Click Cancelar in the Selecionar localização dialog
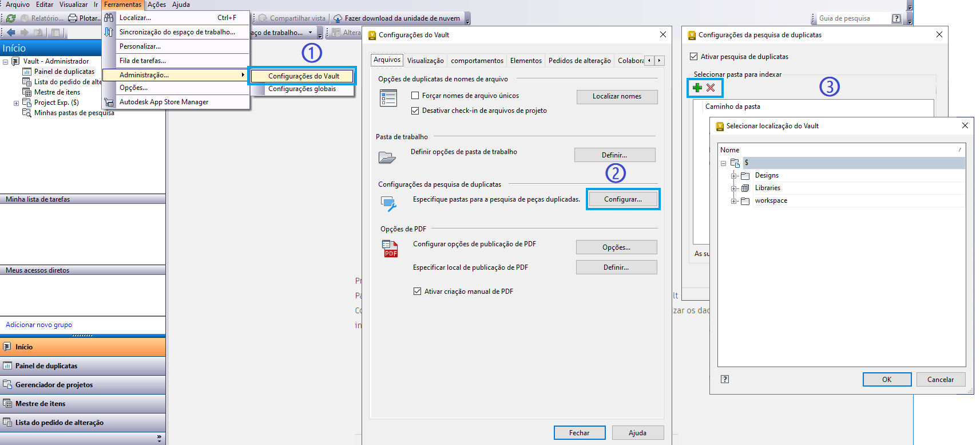This screenshot has height=445, width=980. 941,380
